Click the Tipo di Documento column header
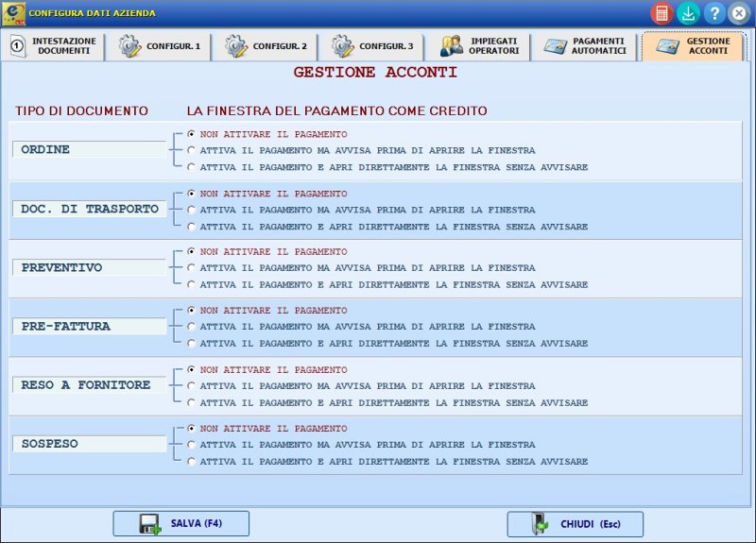The height and width of the screenshot is (543, 756). (x=81, y=110)
